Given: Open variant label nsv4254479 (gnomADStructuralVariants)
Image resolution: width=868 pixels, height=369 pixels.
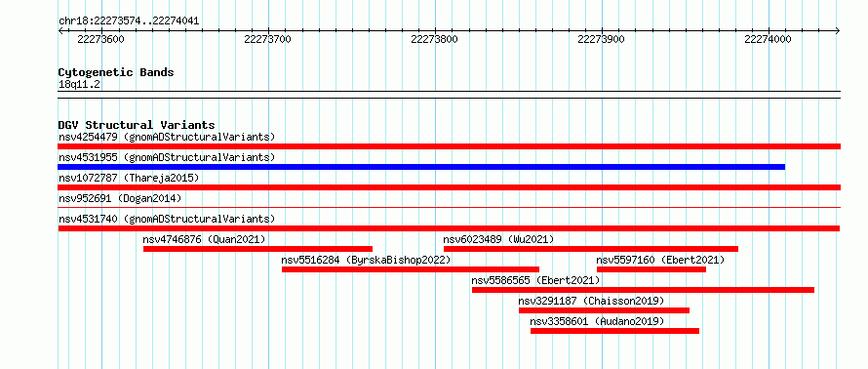Looking at the screenshot, I should tap(167, 137).
